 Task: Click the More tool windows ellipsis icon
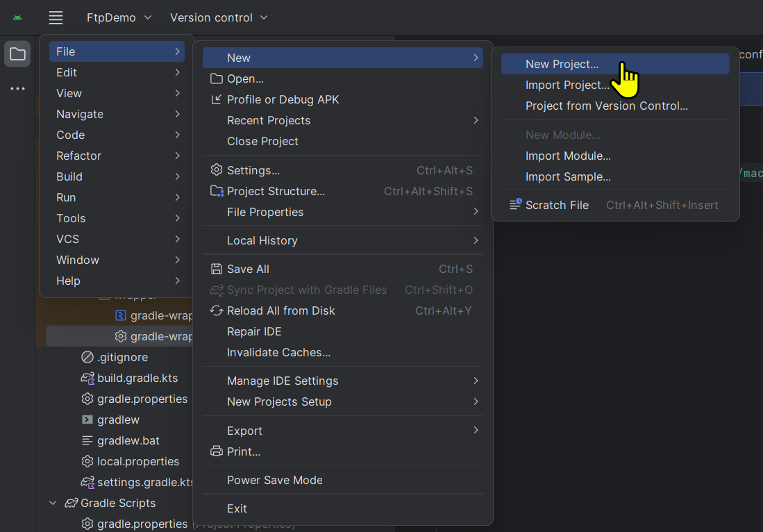pyautogui.click(x=17, y=89)
